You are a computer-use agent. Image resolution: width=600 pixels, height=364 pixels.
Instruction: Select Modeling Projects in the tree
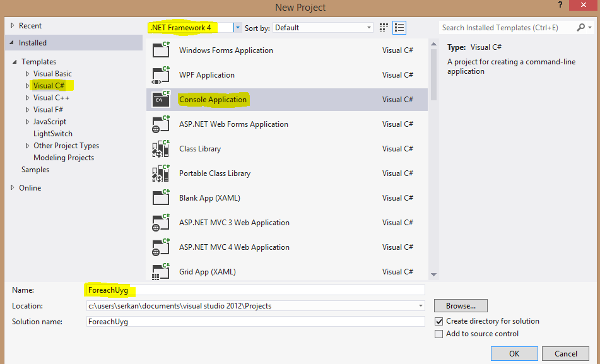click(64, 158)
